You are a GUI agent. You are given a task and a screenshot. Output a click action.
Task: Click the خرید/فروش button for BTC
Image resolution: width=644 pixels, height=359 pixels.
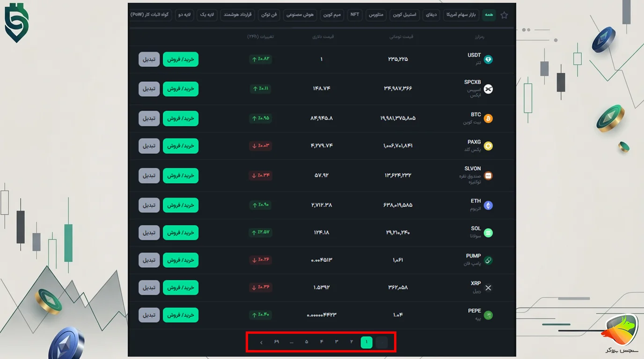(x=181, y=118)
